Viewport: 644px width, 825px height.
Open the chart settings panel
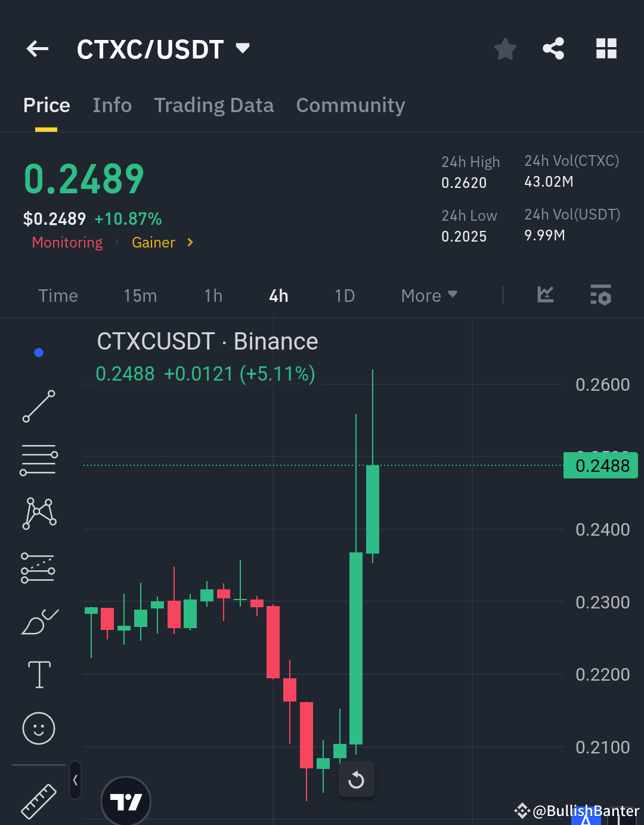[x=600, y=295]
